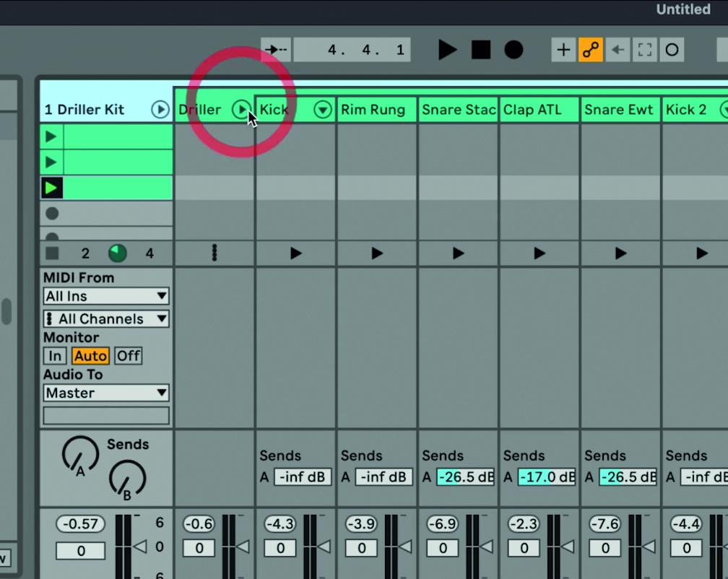Click the empty field below Audio To Master
The image size is (728, 579).
tap(106, 416)
